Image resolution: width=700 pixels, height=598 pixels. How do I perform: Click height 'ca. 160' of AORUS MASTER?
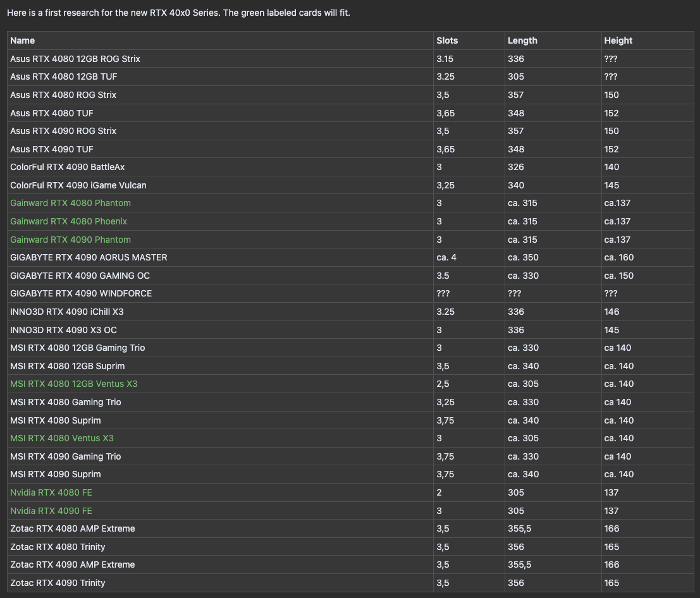click(619, 257)
